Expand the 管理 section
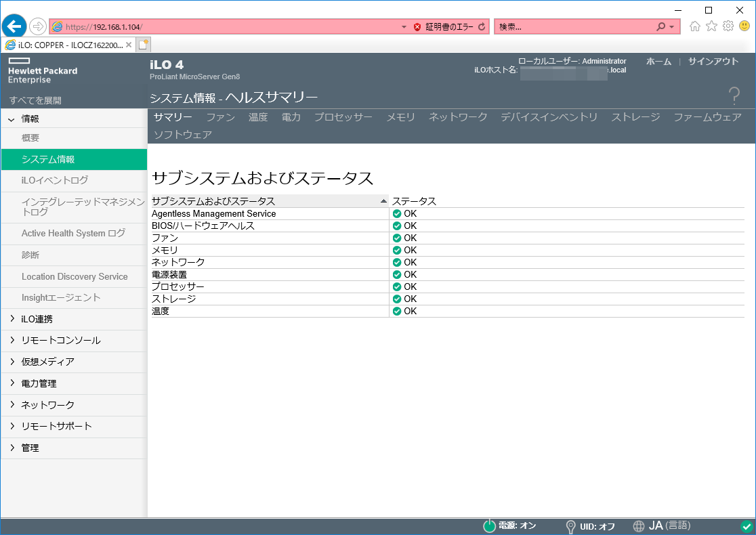Viewport: 756px width, 535px height. click(x=12, y=447)
